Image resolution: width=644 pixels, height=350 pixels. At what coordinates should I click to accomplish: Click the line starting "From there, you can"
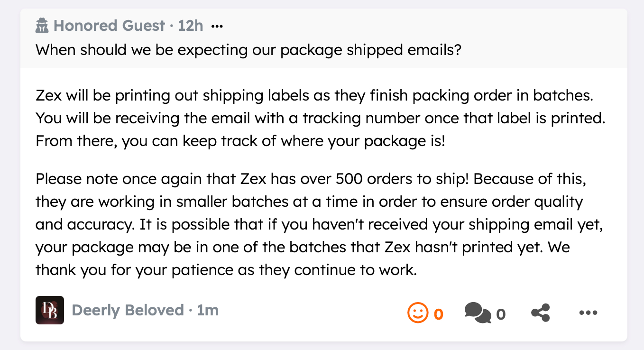pyautogui.click(x=240, y=141)
